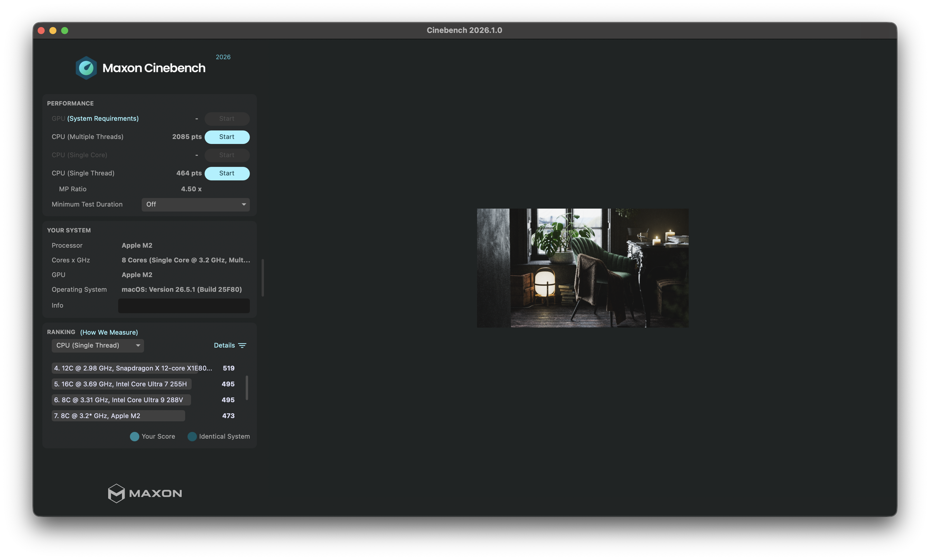930x560 pixels.
Task: Click the macOS Version 26.5.1 text
Action: 182,289
